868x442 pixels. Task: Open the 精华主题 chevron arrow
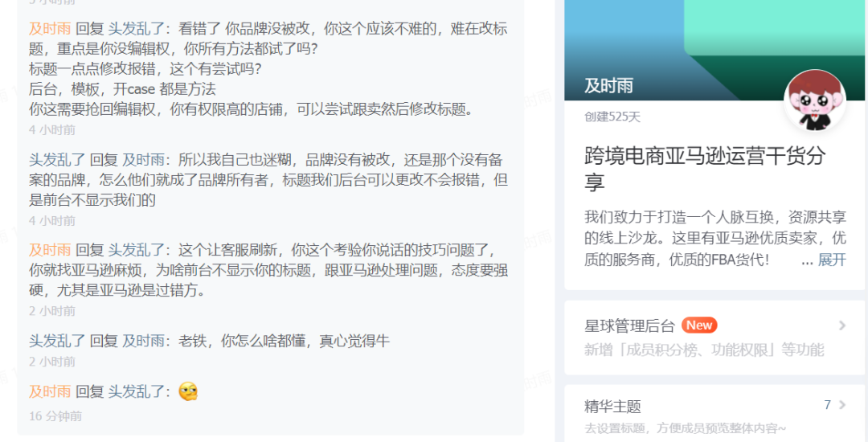tap(842, 405)
